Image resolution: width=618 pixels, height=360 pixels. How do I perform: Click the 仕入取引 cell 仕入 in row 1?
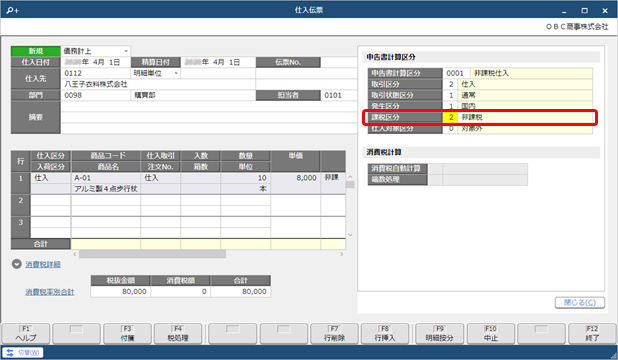[160, 178]
